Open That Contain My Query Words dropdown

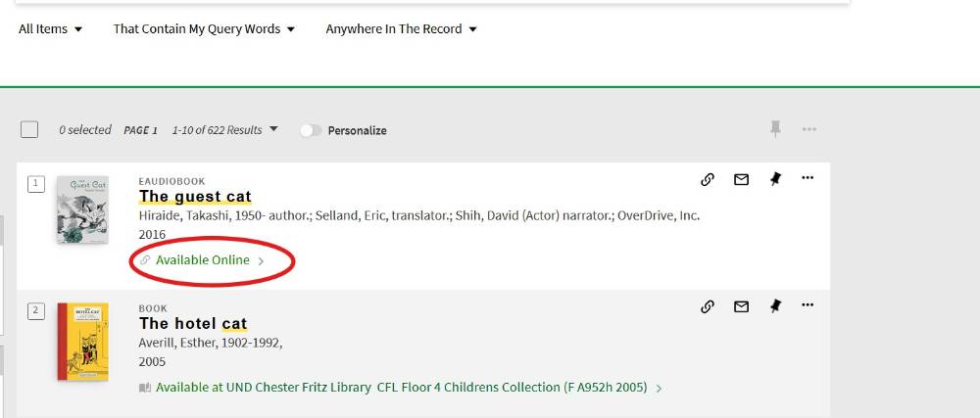pyautogui.click(x=204, y=29)
